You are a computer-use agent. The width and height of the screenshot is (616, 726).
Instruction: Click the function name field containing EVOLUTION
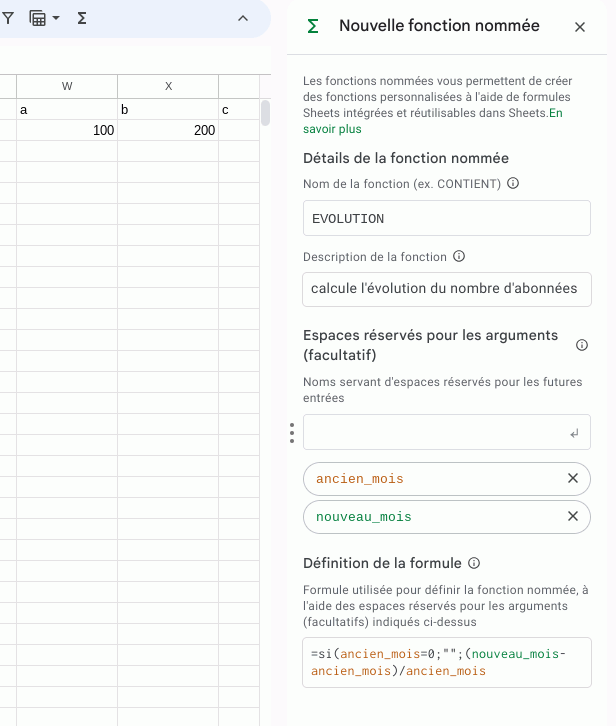click(446, 218)
